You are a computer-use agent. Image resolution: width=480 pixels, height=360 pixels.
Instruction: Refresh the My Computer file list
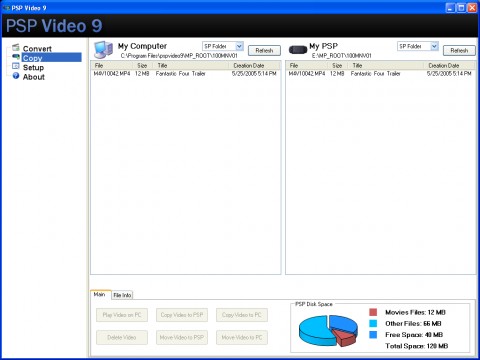264,51
